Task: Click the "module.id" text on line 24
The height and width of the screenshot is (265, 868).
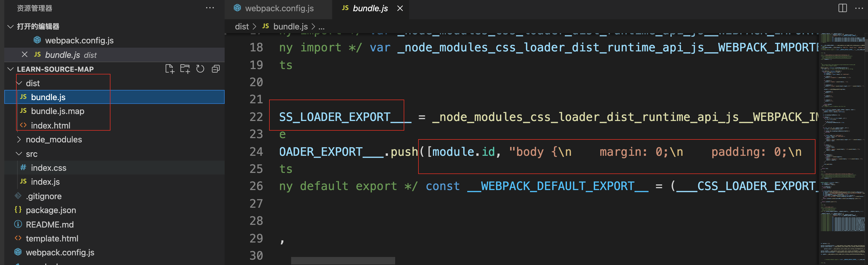Action: [x=464, y=152]
